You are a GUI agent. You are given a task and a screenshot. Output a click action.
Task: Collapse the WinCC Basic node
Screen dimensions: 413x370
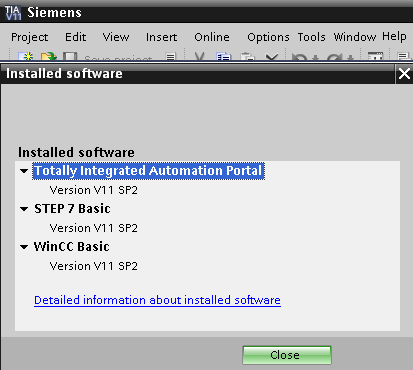[24, 247]
